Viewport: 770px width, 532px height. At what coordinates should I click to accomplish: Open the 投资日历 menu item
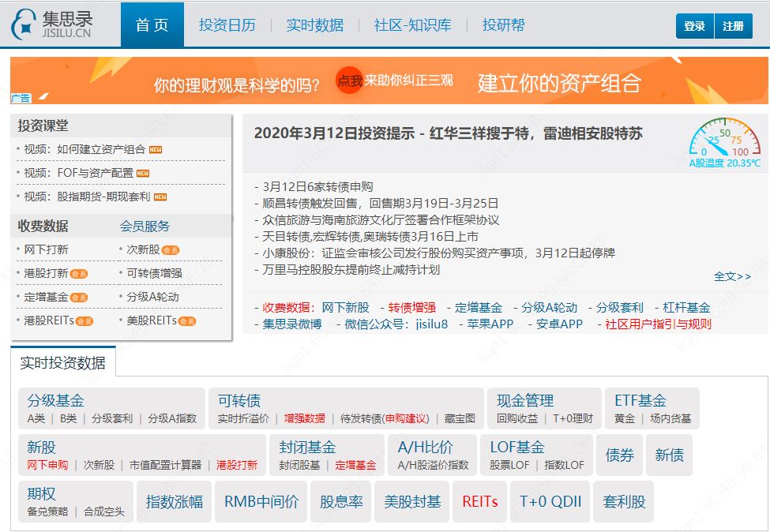click(x=227, y=25)
